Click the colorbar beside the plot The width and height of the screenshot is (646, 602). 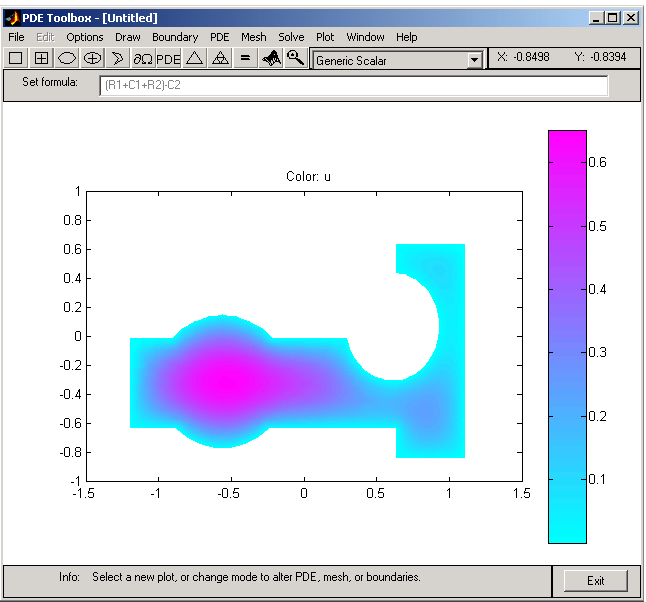567,337
